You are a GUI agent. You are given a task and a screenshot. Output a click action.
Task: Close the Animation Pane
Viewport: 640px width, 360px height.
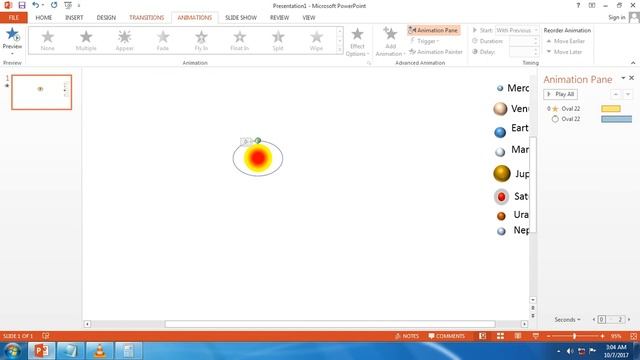coord(631,78)
